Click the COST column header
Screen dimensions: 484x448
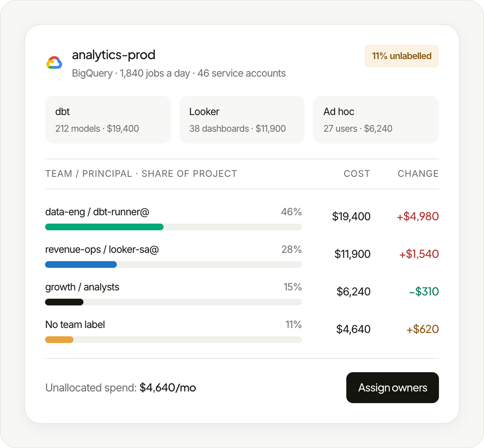click(x=357, y=174)
